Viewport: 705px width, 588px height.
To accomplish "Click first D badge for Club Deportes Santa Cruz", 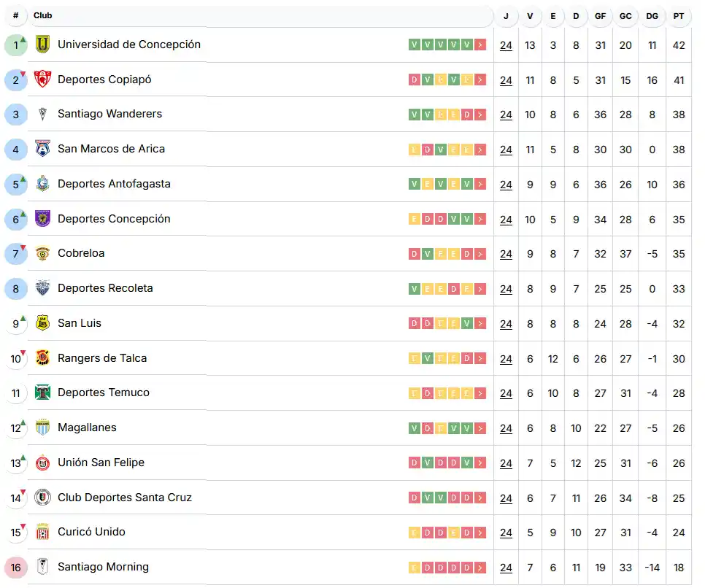I will [414, 498].
